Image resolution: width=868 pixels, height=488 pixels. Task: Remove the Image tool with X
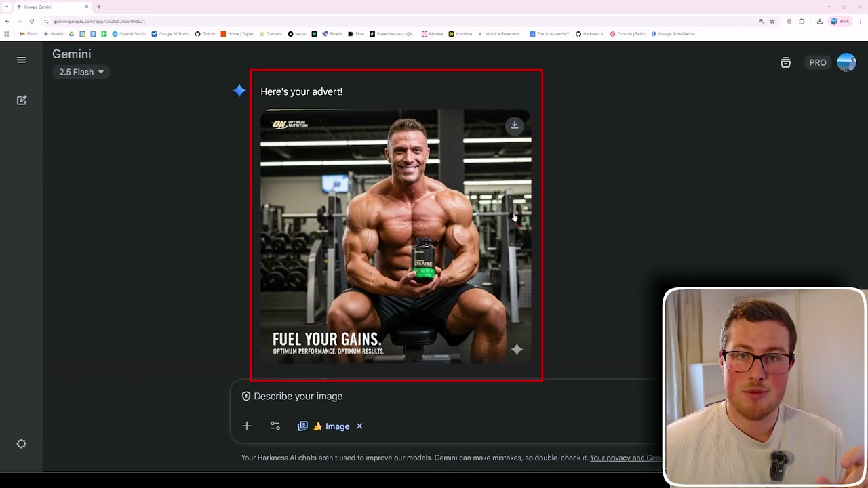click(359, 426)
